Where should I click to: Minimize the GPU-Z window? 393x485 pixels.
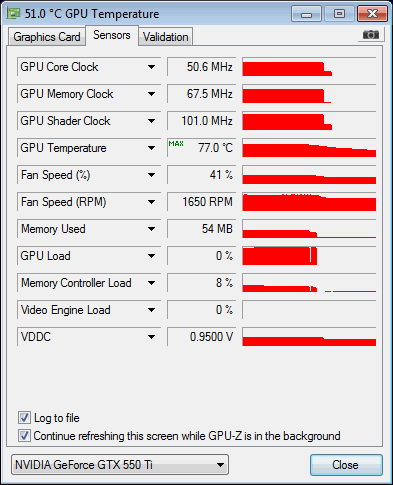pyautogui.click(x=306, y=14)
